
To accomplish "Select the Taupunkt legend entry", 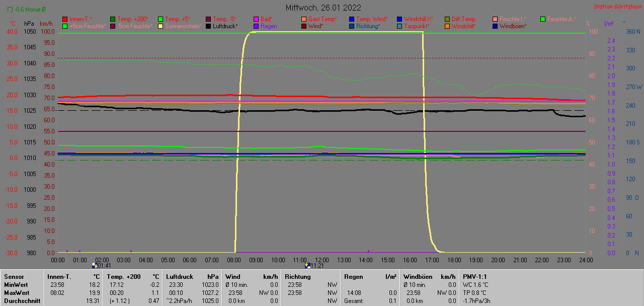I will coord(413,26).
